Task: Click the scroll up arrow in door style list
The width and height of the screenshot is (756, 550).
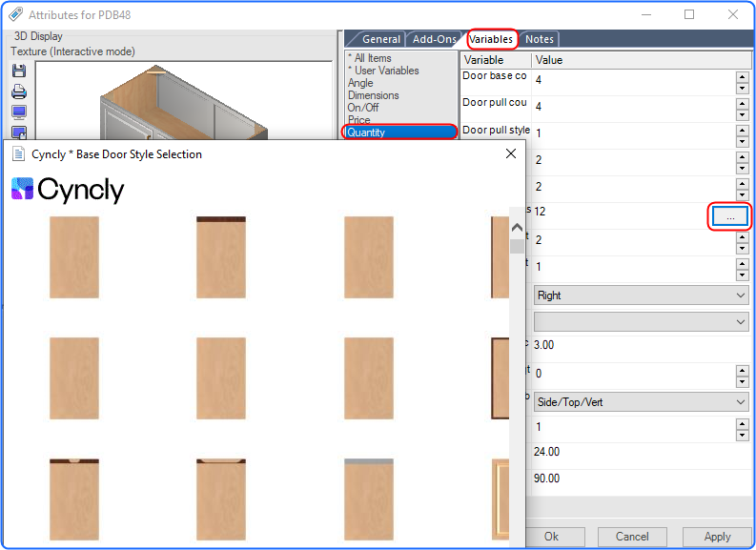Action: (x=517, y=227)
